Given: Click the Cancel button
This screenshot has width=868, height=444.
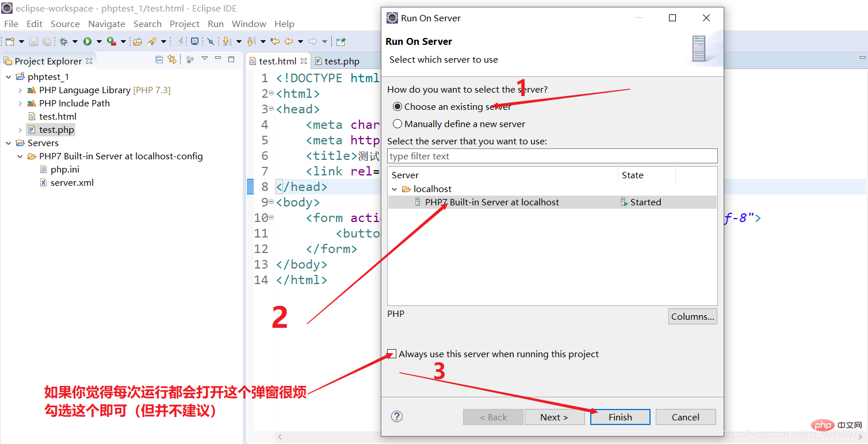Looking at the screenshot, I should coord(686,417).
